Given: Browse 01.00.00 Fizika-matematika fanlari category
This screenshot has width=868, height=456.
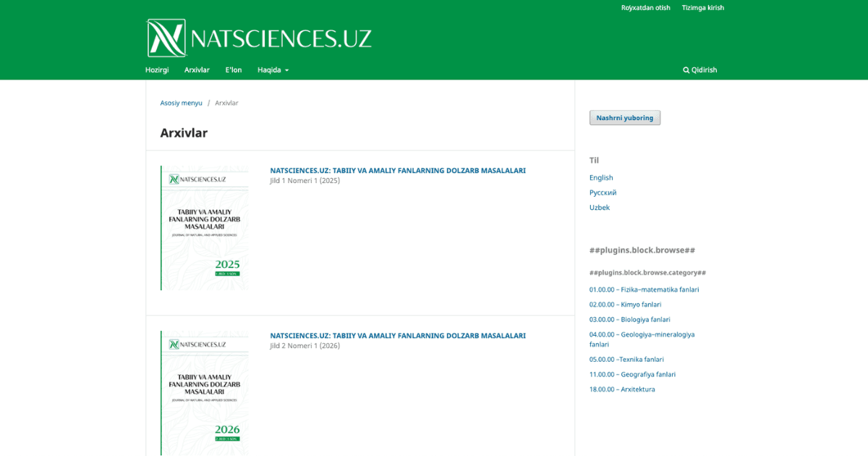Looking at the screenshot, I should coord(644,290).
